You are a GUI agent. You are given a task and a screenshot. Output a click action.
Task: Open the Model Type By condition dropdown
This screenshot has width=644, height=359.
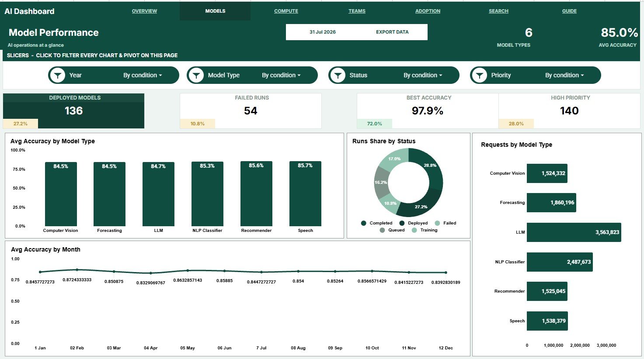coord(281,75)
